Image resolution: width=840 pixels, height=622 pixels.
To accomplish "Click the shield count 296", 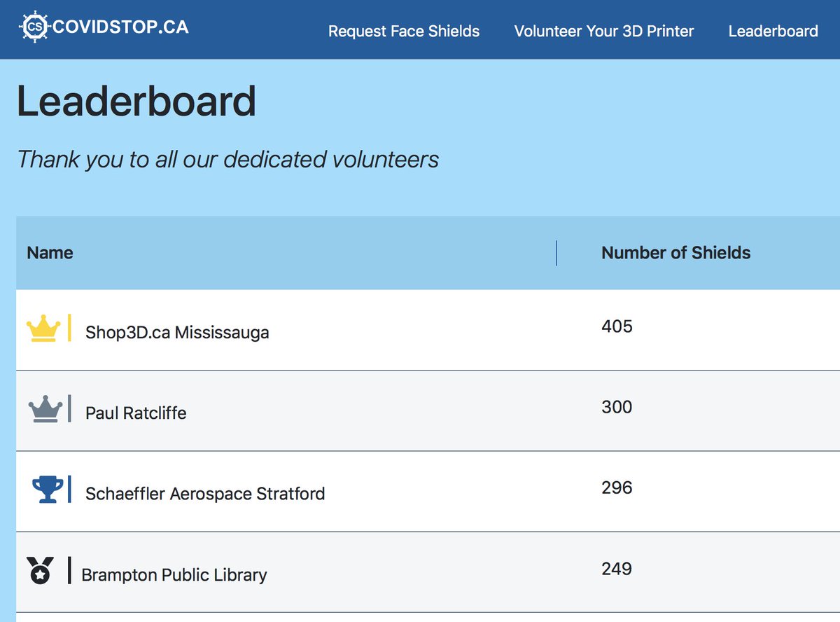I will pos(617,488).
